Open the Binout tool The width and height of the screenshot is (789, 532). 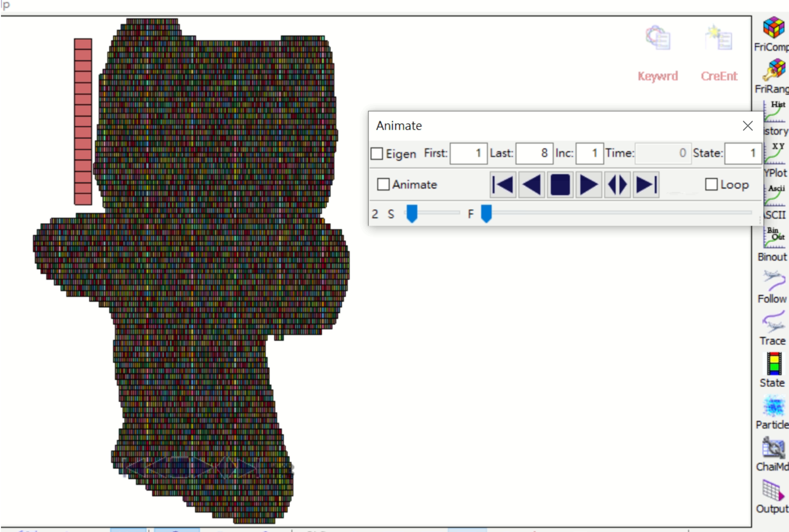coord(773,244)
